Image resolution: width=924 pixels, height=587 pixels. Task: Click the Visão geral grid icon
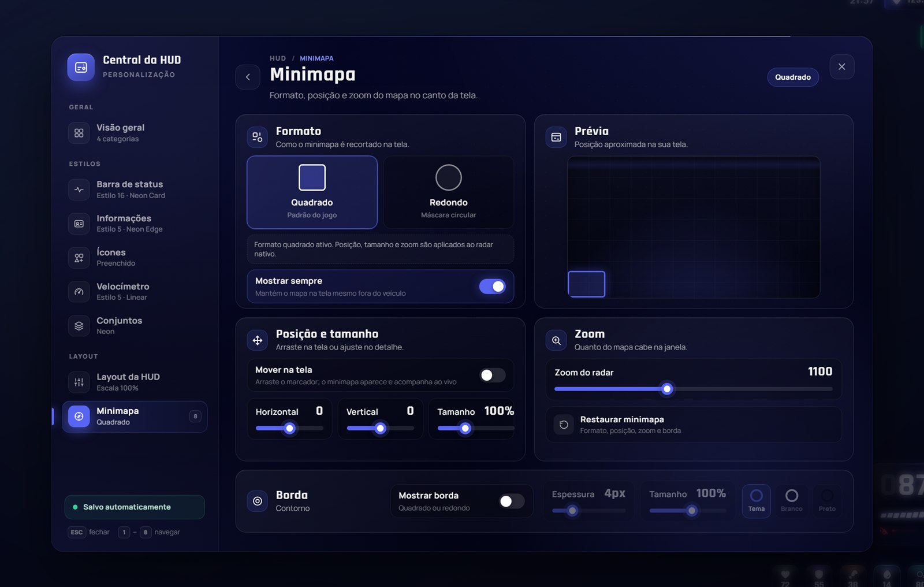coord(79,133)
